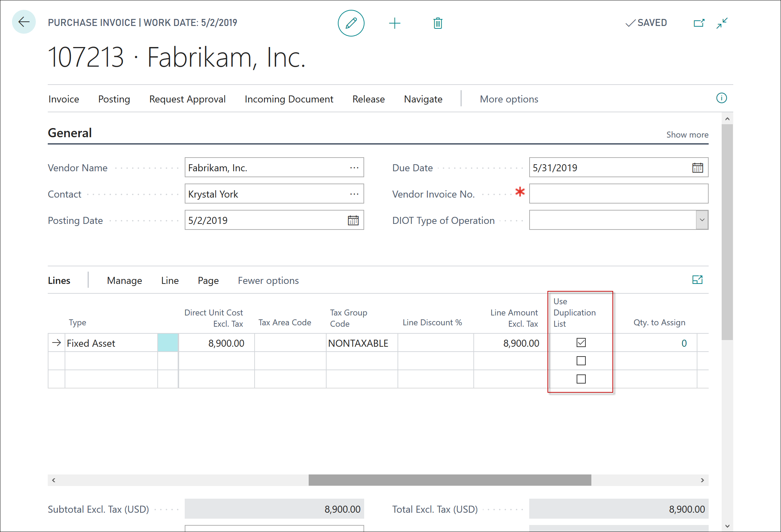Open the Contact lookup ellipsis
This screenshot has height=532, width=781.
(x=354, y=194)
